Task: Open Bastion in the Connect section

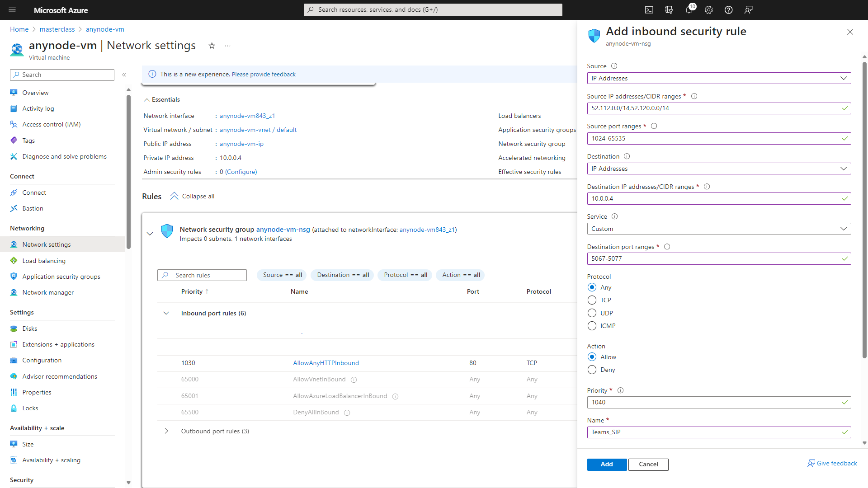Action: [x=33, y=208]
